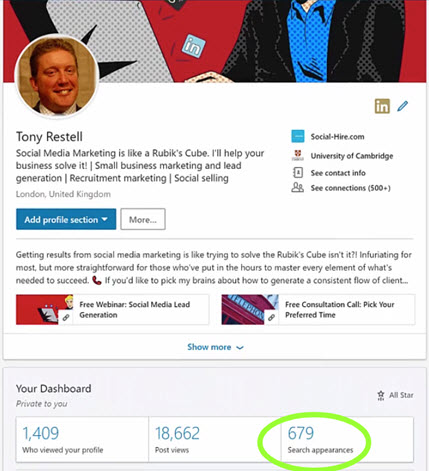View the 1,409 Who viewed your profile stat
The width and height of the screenshot is (429, 471).
coord(82,439)
